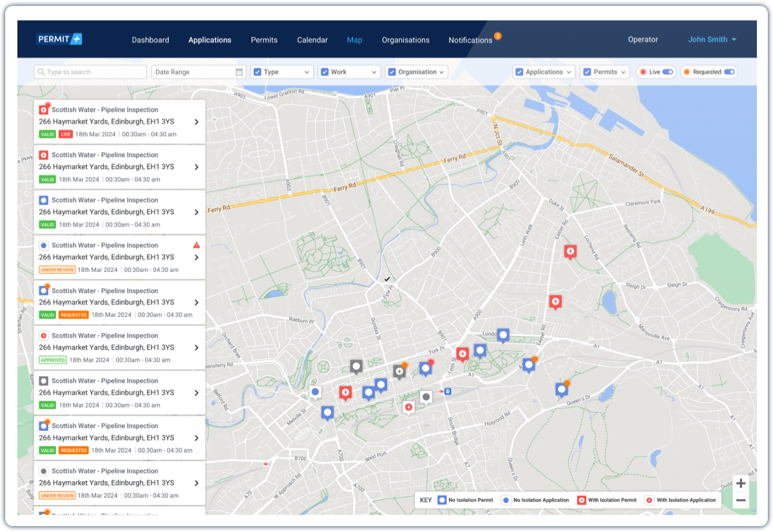Select the white marker with blue circle
The width and height of the screenshot is (773, 532).
(315, 392)
